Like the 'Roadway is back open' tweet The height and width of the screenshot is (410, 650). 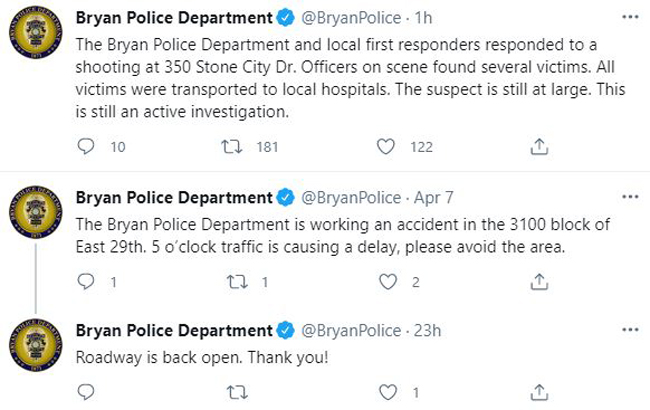point(388,392)
